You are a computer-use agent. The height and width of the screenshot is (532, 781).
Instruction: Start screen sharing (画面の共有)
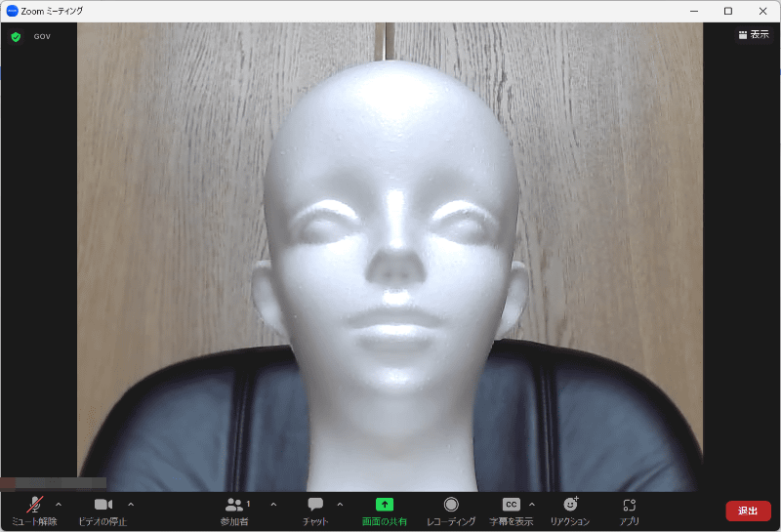(x=384, y=512)
